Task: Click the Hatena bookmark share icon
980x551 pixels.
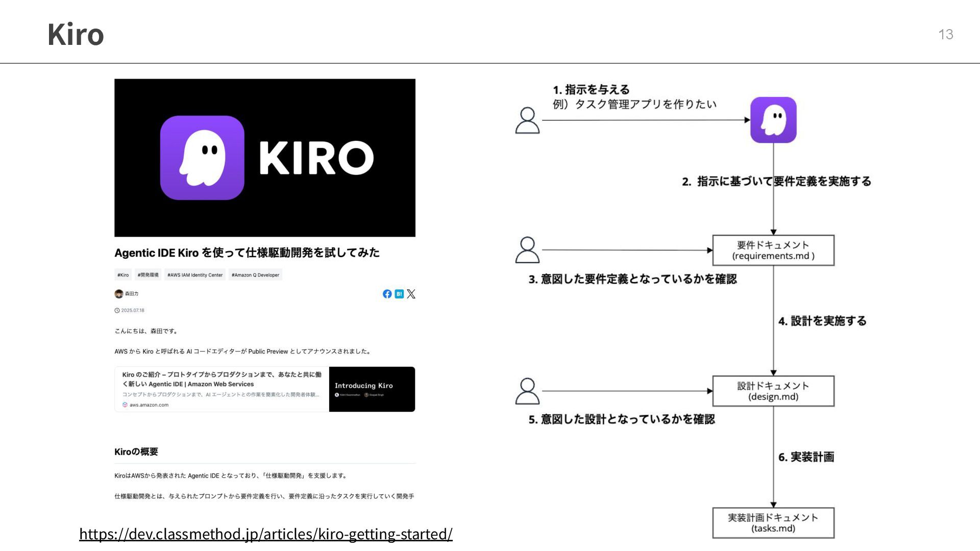Action: (399, 294)
